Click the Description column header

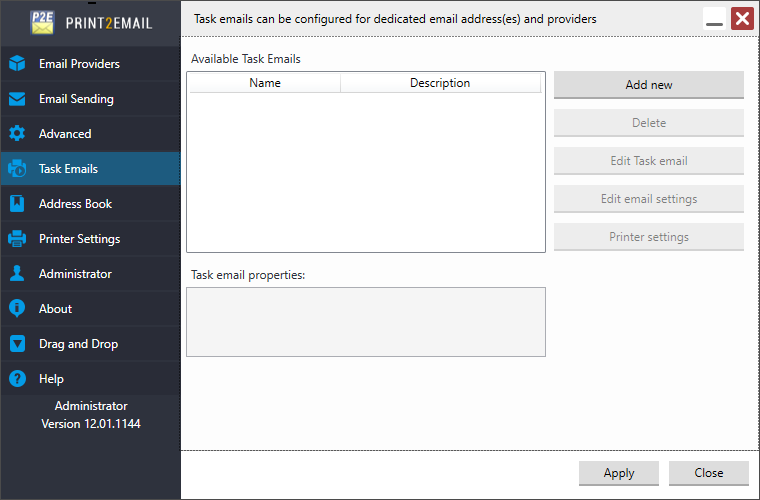(440, 83)
